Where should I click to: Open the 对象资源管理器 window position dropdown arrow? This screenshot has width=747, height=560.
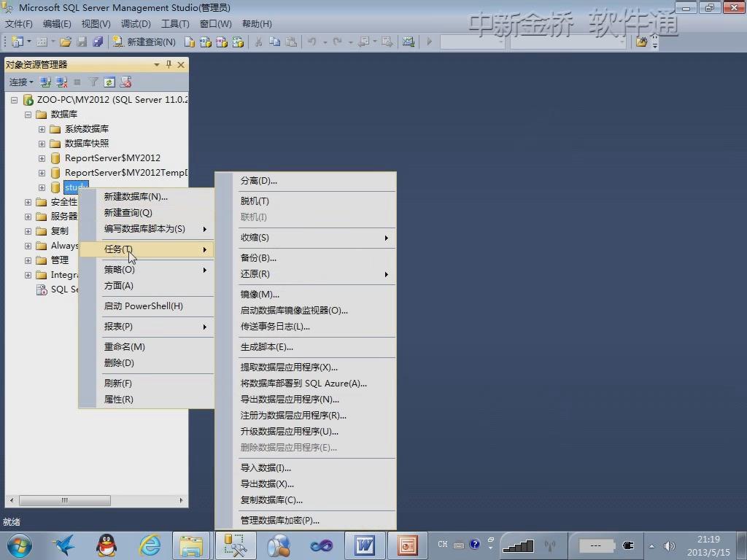157,64
